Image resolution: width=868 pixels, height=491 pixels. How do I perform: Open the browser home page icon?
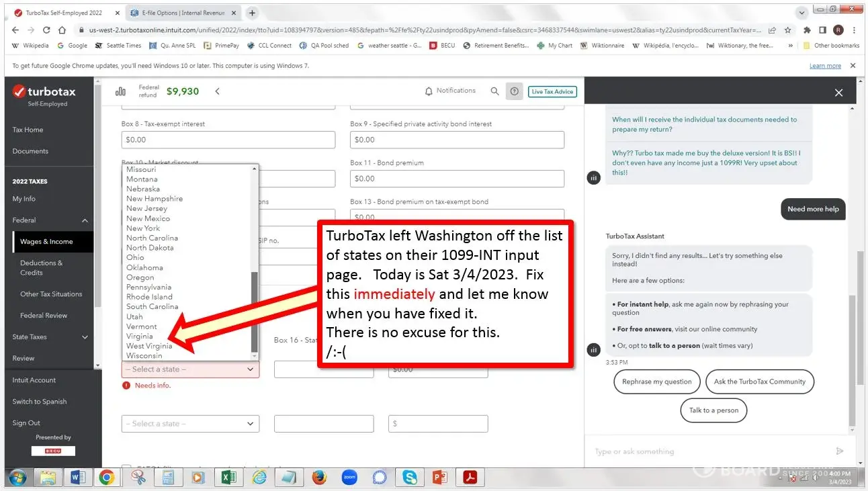pyautogui.click(x=62, y=30)
